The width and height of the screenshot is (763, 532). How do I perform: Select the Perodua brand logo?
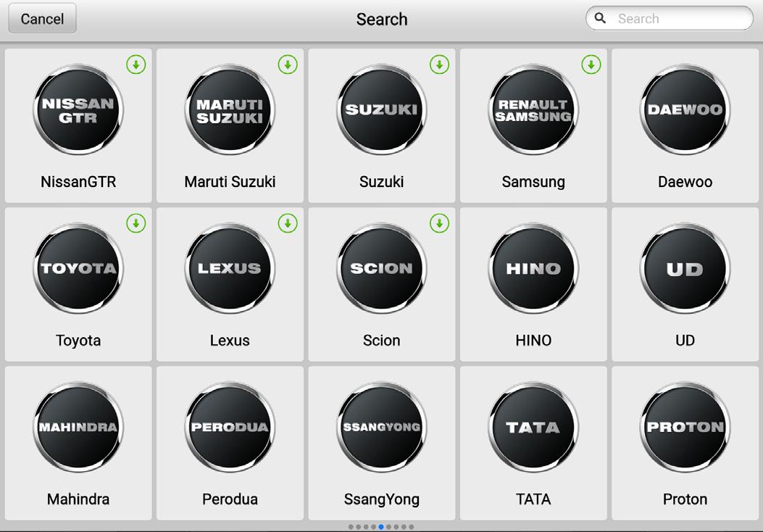click(x=230, y=427)
